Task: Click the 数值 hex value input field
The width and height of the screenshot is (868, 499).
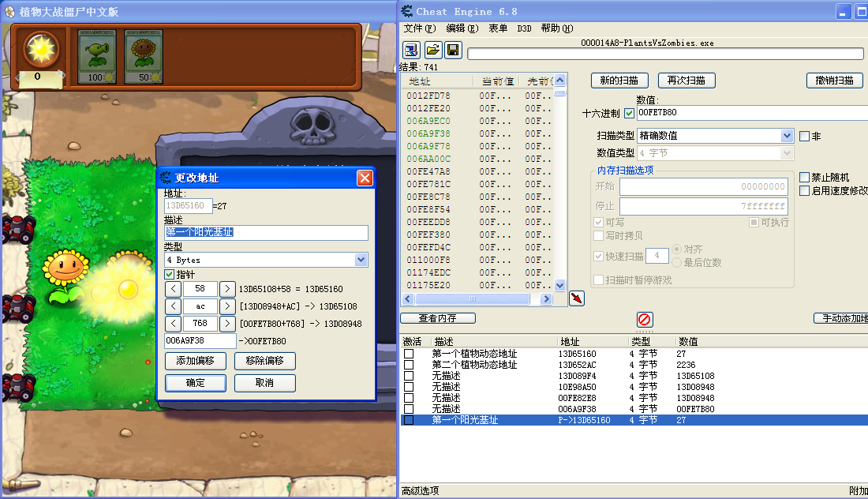Action: [x=752, y=113]
